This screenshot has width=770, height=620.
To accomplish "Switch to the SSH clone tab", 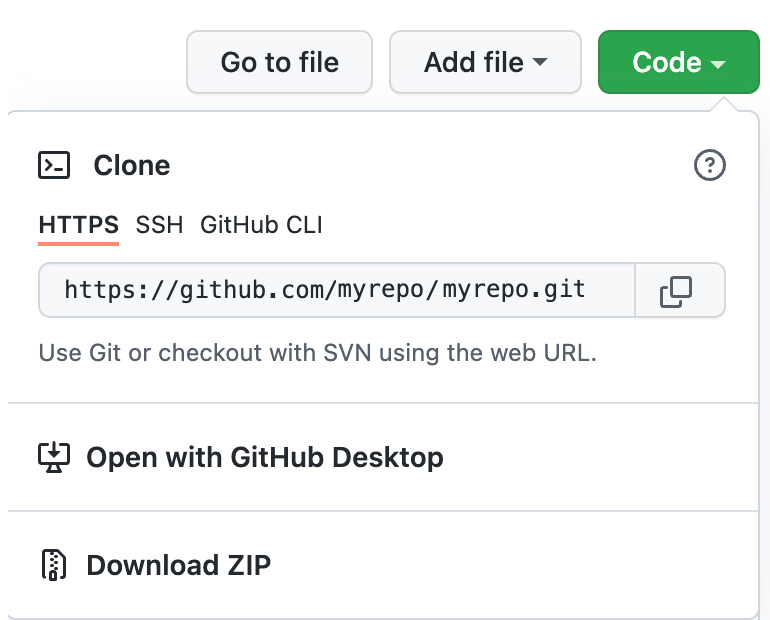I will click(x=159, y=225).
